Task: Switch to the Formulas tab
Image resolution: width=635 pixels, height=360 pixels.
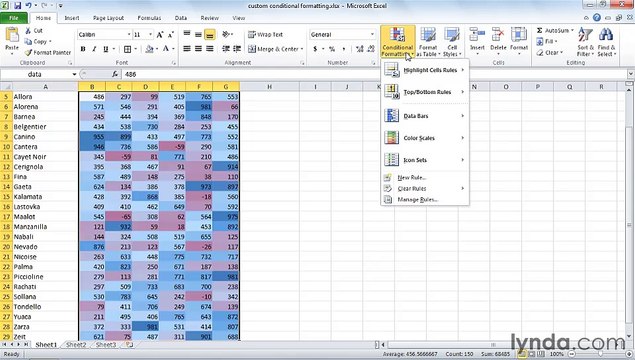Action: point(149,18)
